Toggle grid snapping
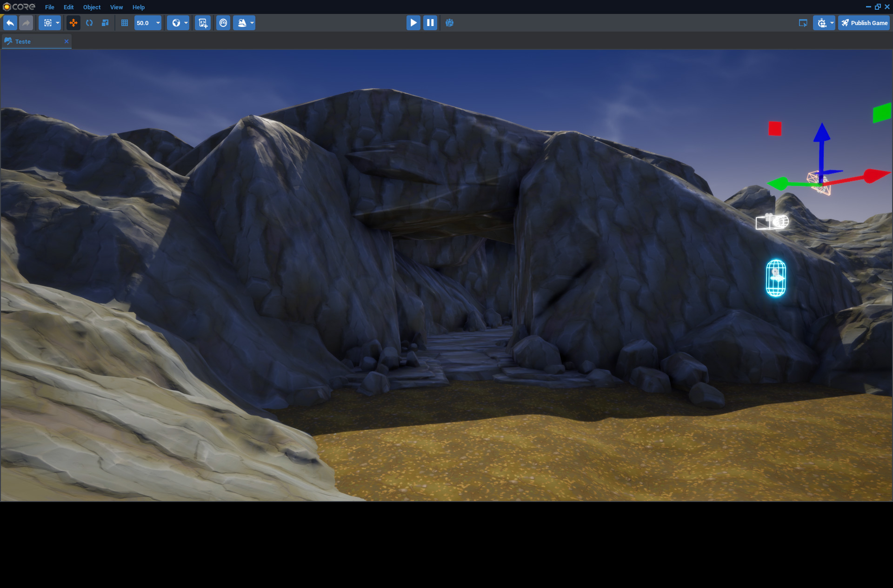This screenshot has height=588, width=893. [x=125, y=23]
